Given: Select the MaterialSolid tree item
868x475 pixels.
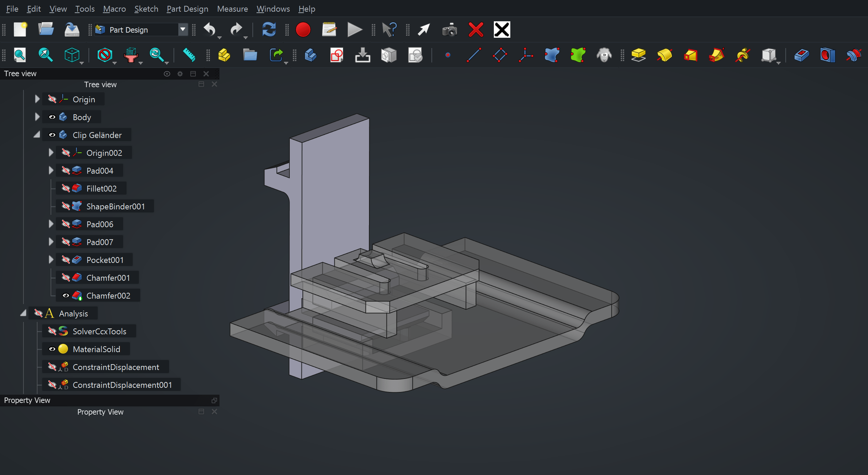Looking at the screenshot, I should click(x=96, y=349).
